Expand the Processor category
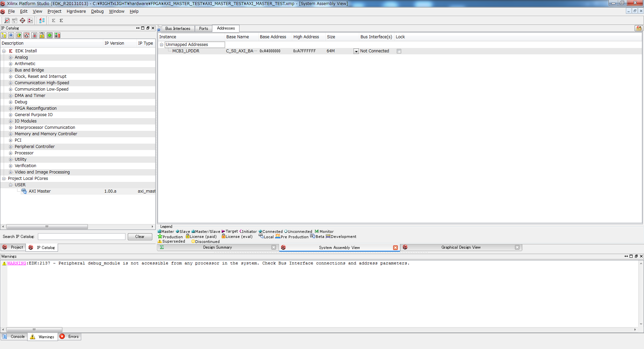Viewport: 644px width, 349px height. click(11, 153)
